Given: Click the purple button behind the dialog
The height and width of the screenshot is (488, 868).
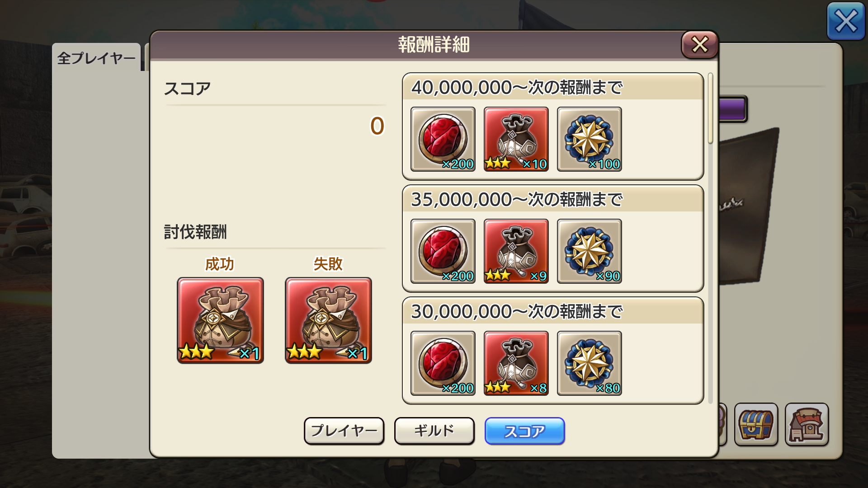Looking at the screenshot, I should coord(732,108).
